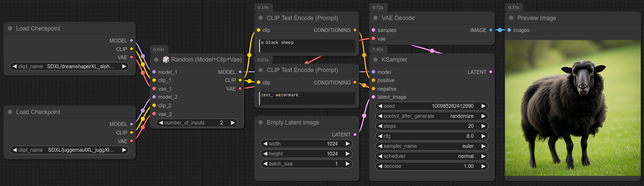Click the Random node's MODEL output dot
The image size is (644, 186).
(x=240, y=72)
